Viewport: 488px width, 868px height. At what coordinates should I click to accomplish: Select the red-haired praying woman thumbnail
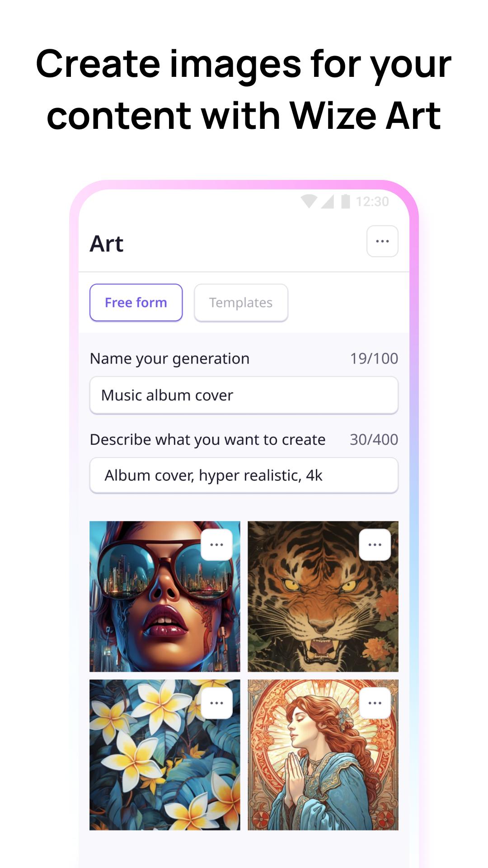point(323,755)
